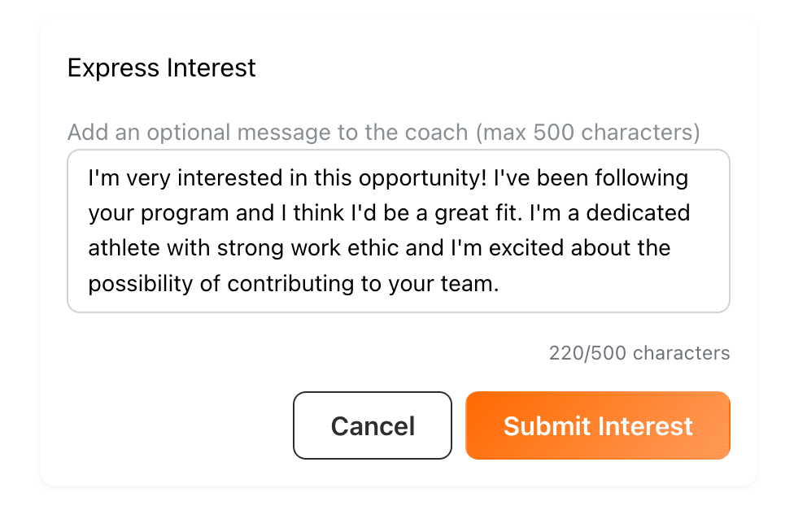807x532 pixels.
Task: Click the orange Submit Interest control
Action: pyautogui.click(x=597, y=425)
